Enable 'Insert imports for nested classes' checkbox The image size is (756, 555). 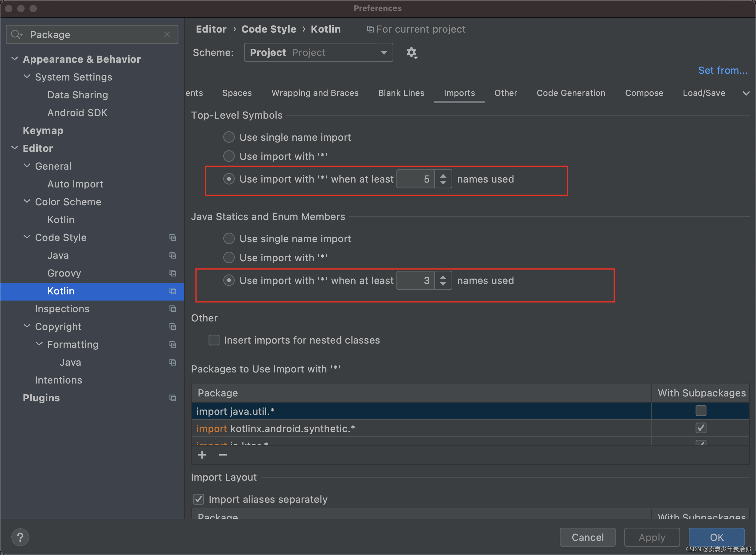(214, 340)
